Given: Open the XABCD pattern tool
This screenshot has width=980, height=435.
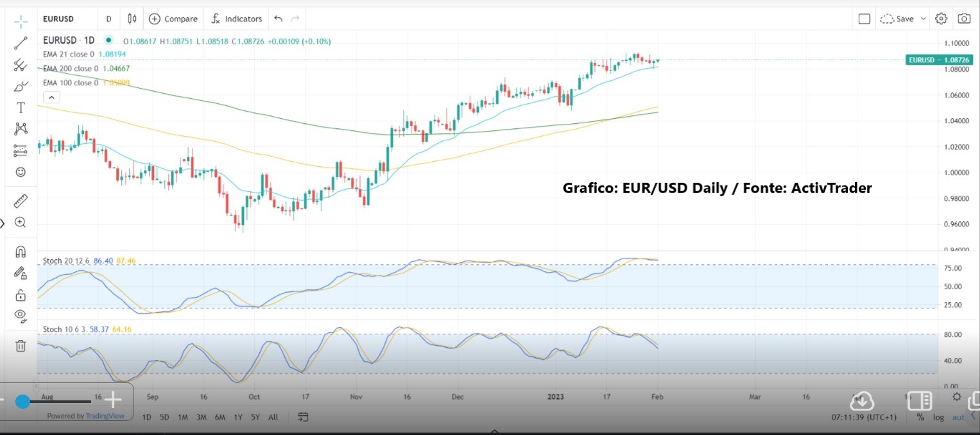Looking at the screenshot, I should pos(21,128).
